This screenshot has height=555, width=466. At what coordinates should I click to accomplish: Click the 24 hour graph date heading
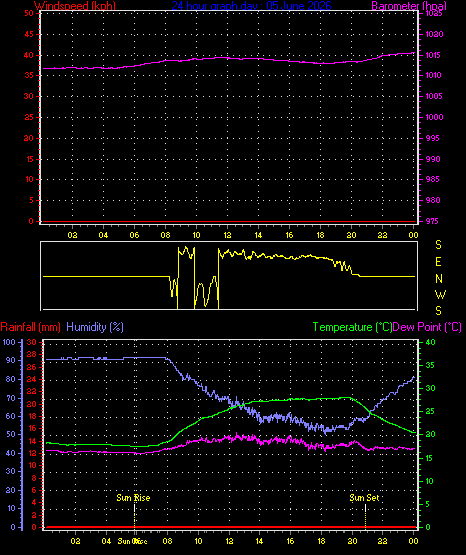252,6
